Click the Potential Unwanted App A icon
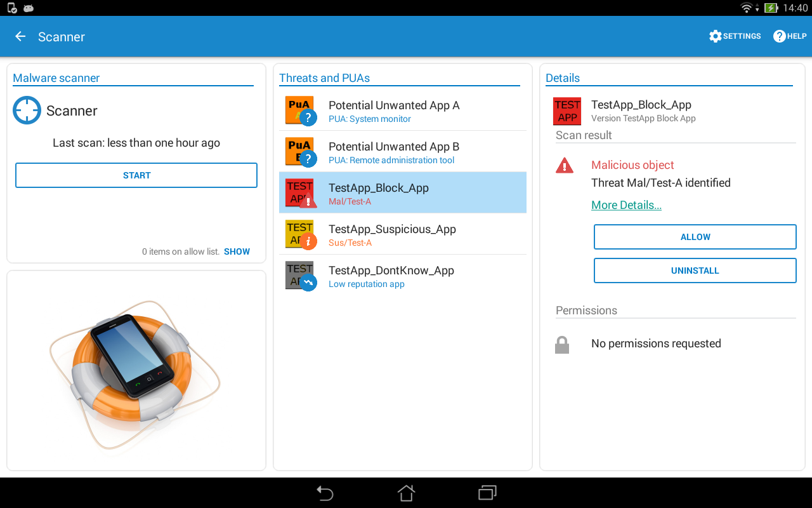 coord(299,110)
